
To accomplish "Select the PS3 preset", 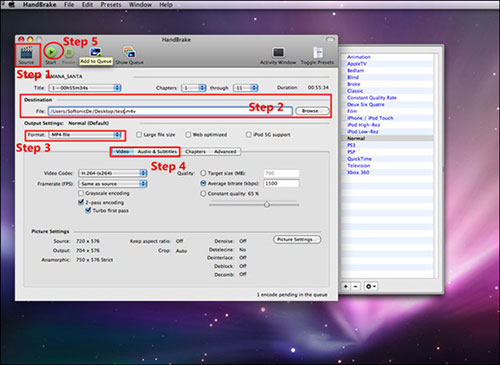I will 351,145.
